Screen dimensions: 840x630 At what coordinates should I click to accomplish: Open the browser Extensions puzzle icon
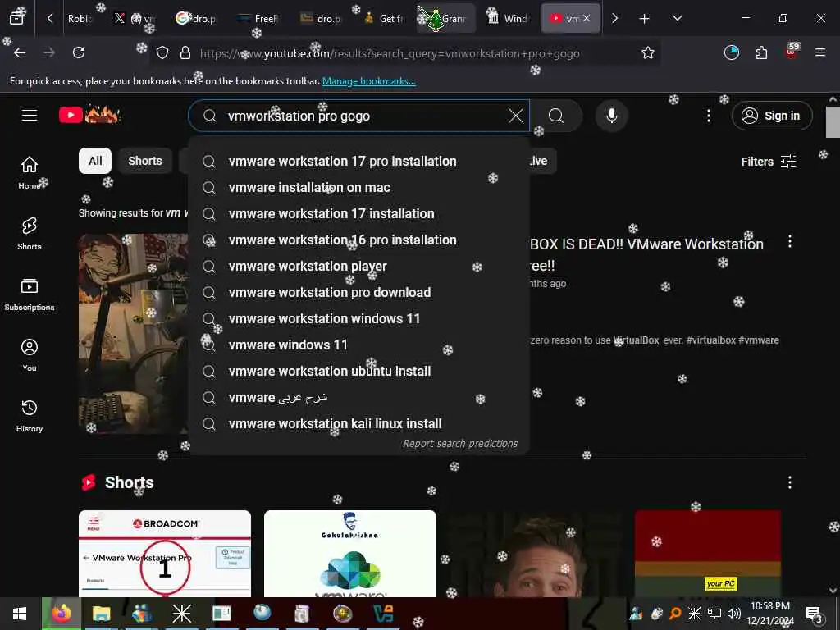[761, 52]
